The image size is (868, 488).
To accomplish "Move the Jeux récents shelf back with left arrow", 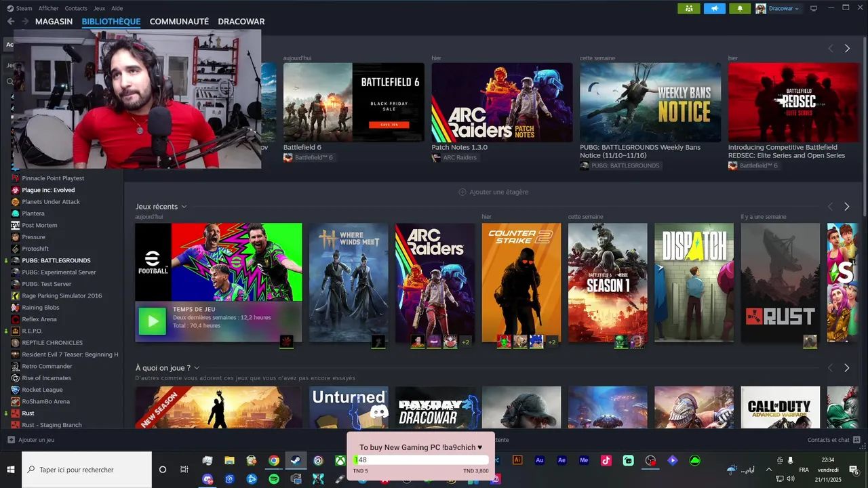I will coord(830,207).
